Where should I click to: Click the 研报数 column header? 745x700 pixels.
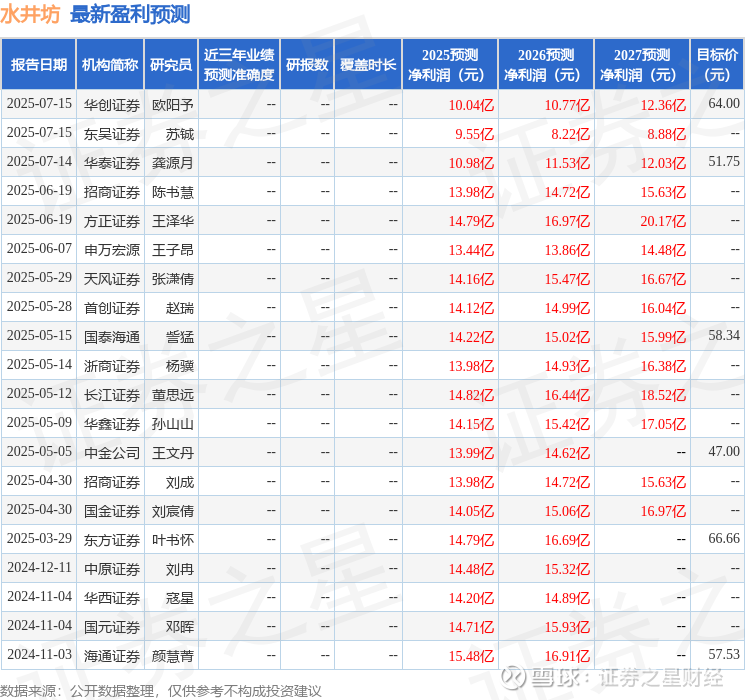click(307, 64)
